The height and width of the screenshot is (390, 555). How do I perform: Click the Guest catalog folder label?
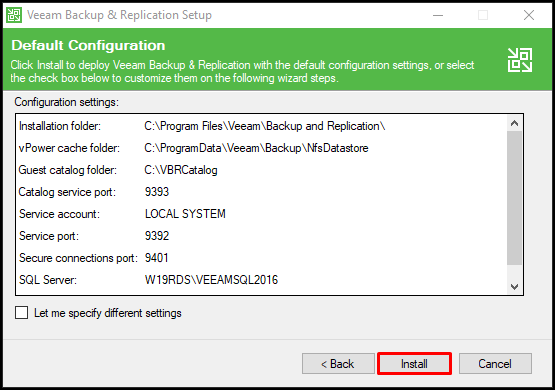[68, 170]
